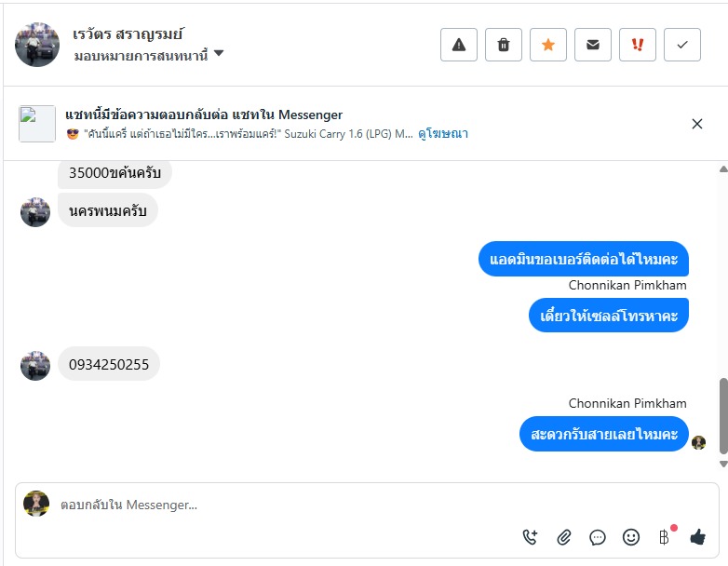Open the ad thumbnail image
This screenshot has height=566, width=728.
[37, 124]
